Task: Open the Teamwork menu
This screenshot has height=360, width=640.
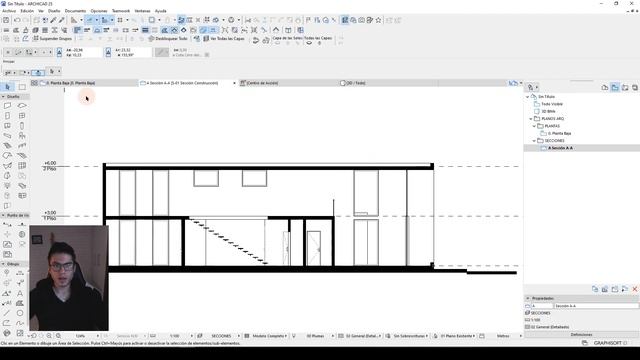Action: point(121,11)
